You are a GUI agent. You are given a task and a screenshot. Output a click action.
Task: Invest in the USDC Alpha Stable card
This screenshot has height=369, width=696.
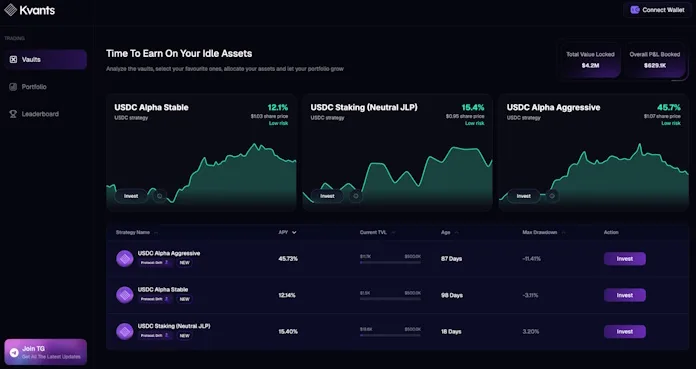pos(131,196)
